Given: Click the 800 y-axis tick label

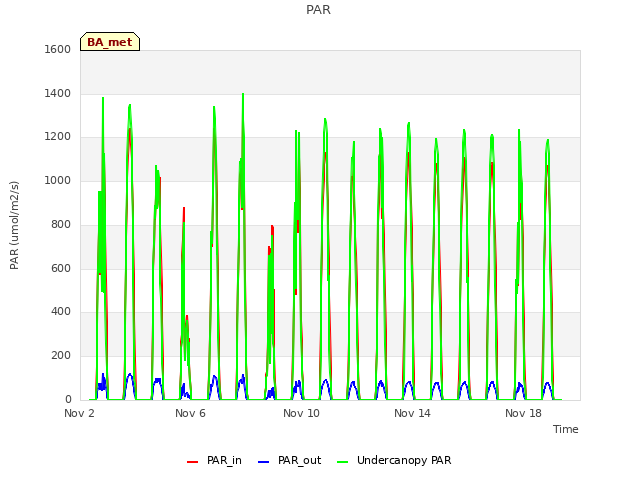Looking at the screenshot, I should (61, 224).
